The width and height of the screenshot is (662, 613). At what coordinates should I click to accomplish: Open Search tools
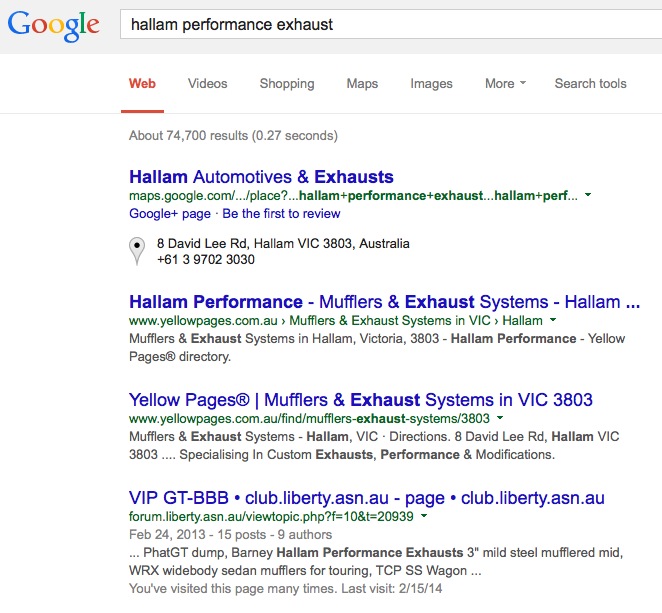pos(590,84)
